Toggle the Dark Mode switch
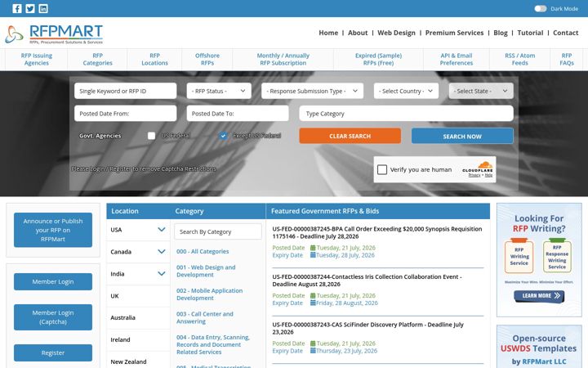Screen dimensions: 588x368 pos(541,9)
